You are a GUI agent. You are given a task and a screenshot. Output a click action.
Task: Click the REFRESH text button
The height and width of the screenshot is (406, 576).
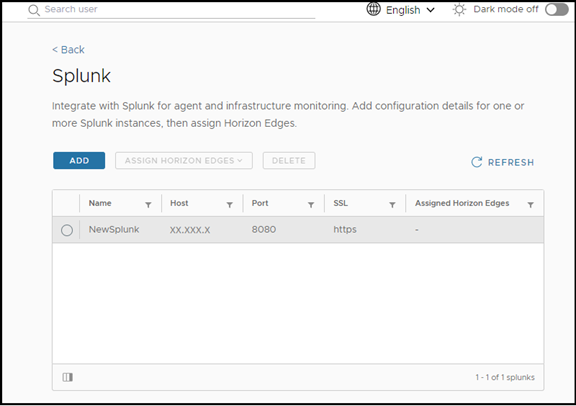pos(511,162)
